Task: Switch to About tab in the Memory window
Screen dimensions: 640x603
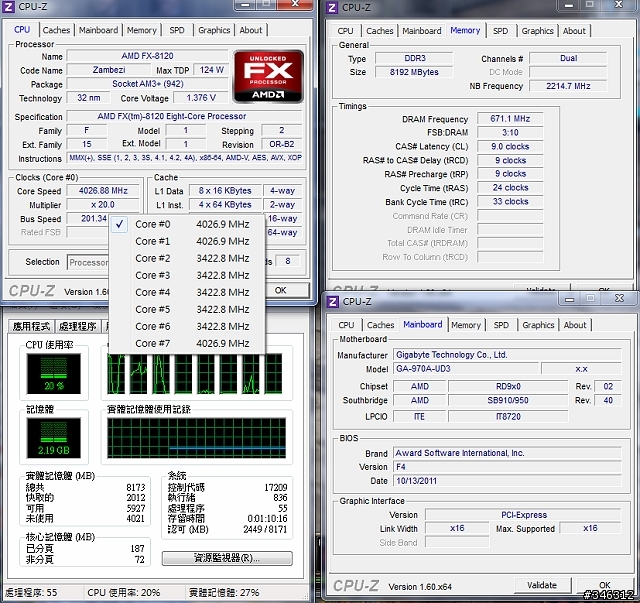Action: click(574, 31)
